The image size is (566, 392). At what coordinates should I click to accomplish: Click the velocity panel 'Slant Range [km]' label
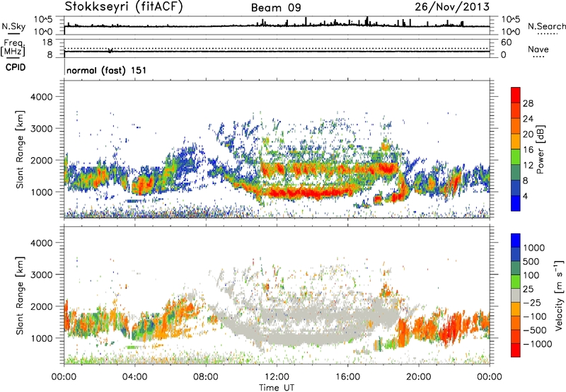pos(20,295)
